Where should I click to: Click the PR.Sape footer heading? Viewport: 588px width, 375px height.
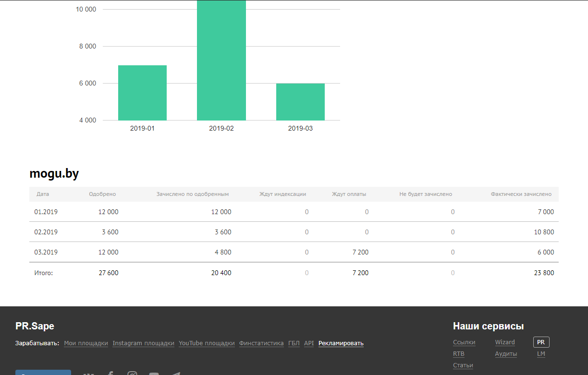(x=35, y=326)
